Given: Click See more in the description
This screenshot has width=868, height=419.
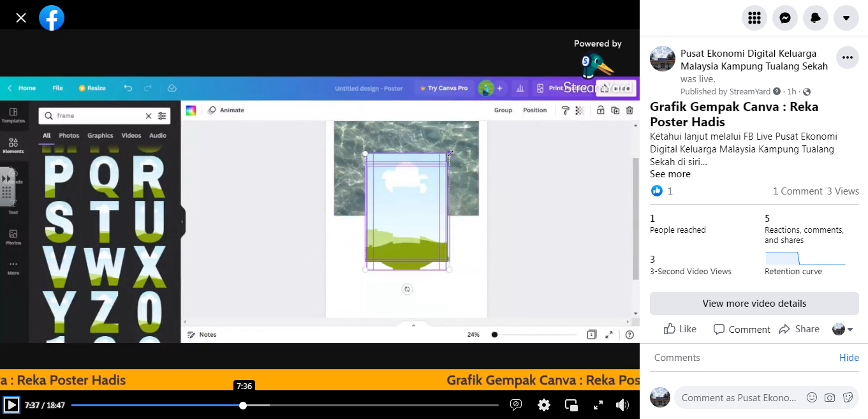Looking at the screenshot, I should 670,174.
